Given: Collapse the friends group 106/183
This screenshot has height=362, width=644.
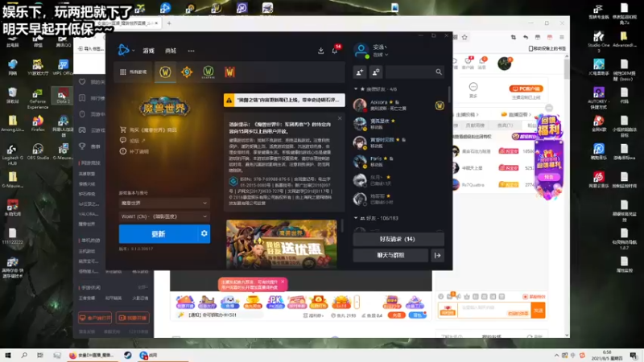Looking at the screenshot, I should click(356, 218).
